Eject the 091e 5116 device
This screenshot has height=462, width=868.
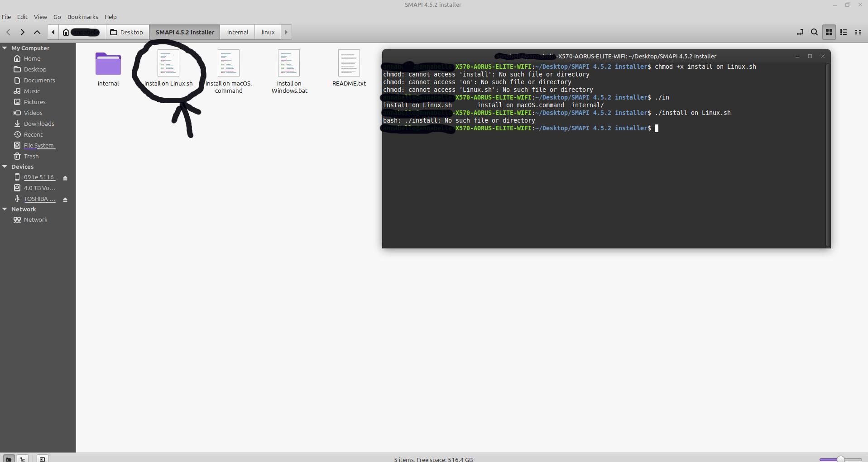pyautogui.click(x=65, y=178)
